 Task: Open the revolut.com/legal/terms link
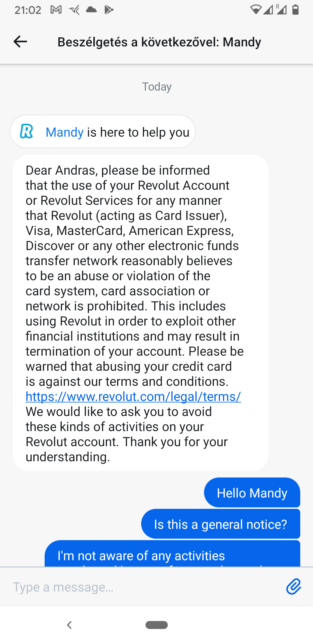133,397
